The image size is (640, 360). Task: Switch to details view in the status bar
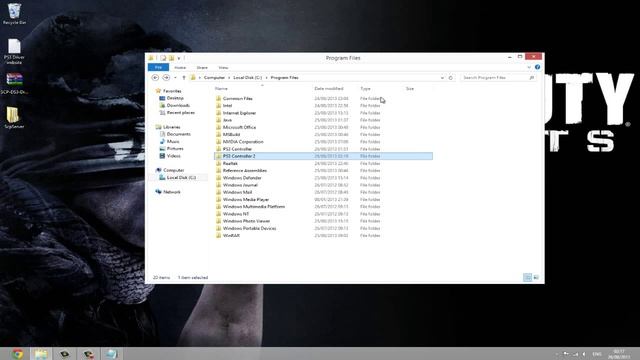[x=527, y=278]
